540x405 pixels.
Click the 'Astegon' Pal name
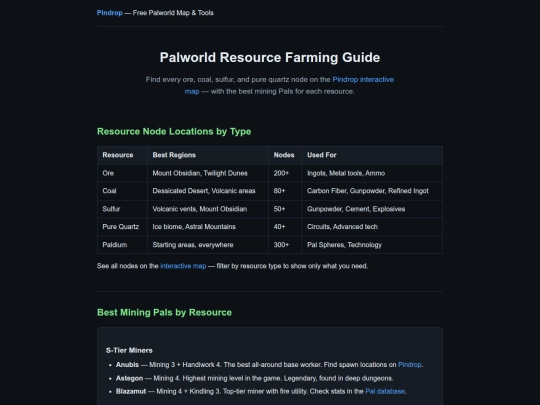(x=129, y=378)
